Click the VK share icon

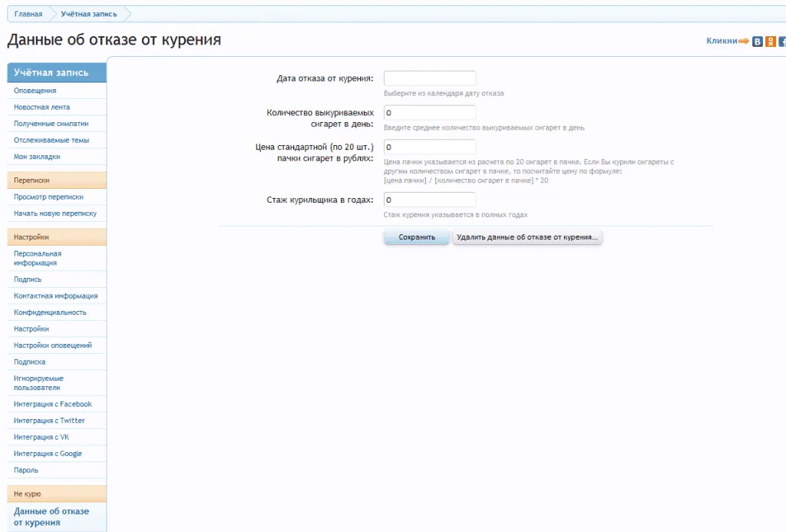pos(757,41)
